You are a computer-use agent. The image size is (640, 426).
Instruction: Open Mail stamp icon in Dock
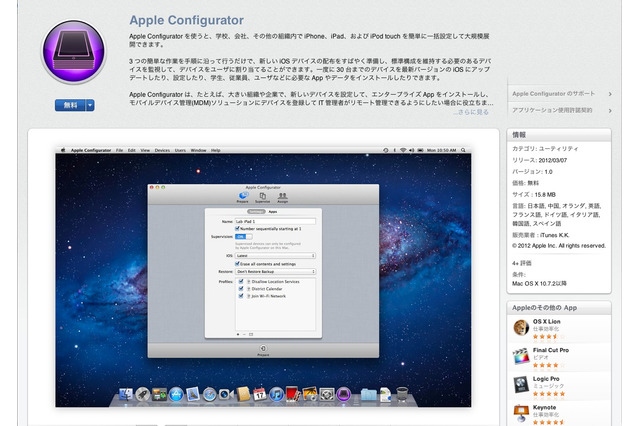click(193, 394)
